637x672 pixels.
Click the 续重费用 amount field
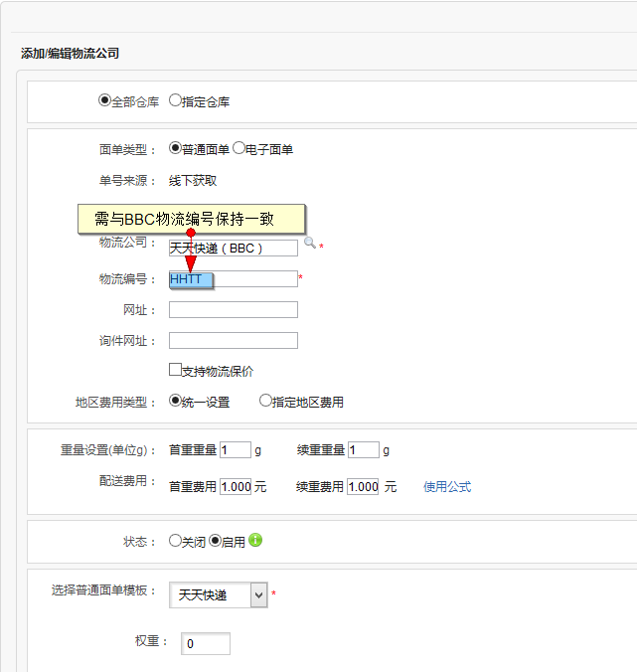363,487
